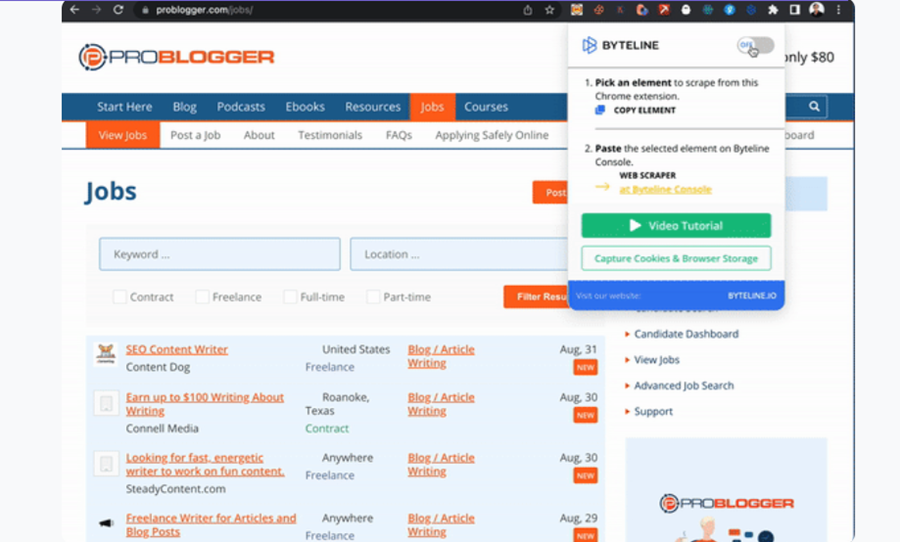Open Looking for fast, energetic writer job
The height and width of the screenshot is (542, 900).
(205, 464)
